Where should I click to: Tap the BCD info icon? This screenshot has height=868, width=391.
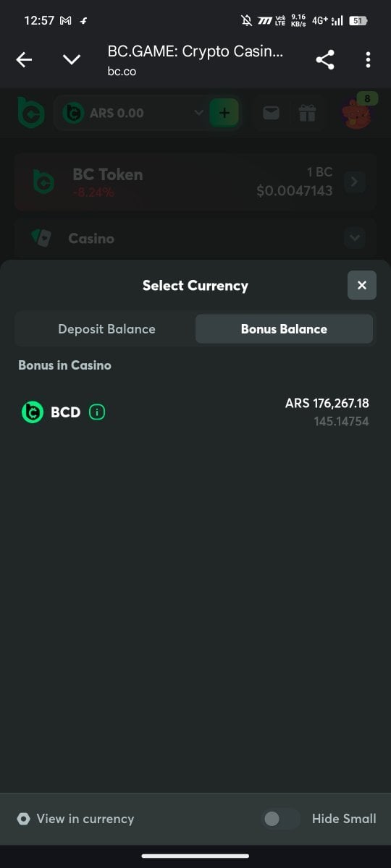coord(97,412)
